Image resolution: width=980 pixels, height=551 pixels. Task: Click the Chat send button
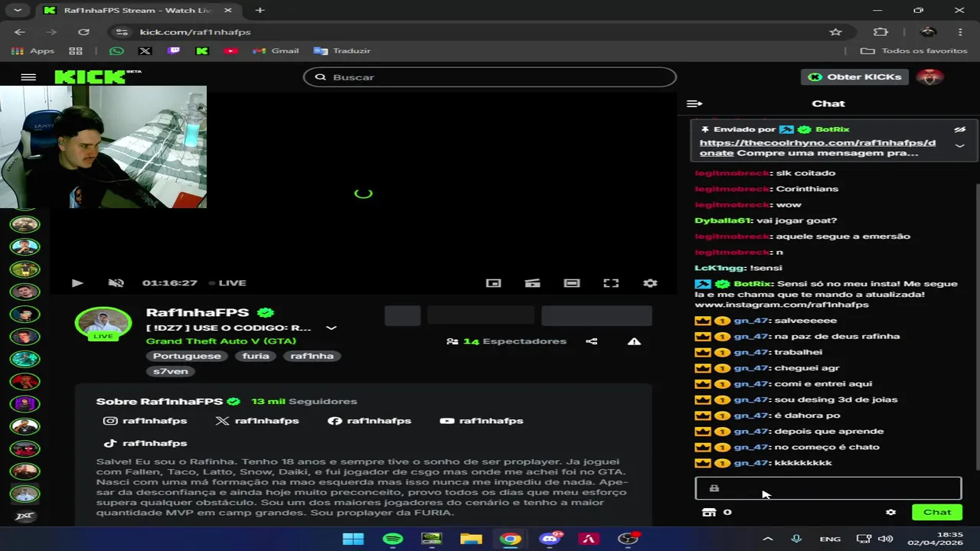coord(937,512)
